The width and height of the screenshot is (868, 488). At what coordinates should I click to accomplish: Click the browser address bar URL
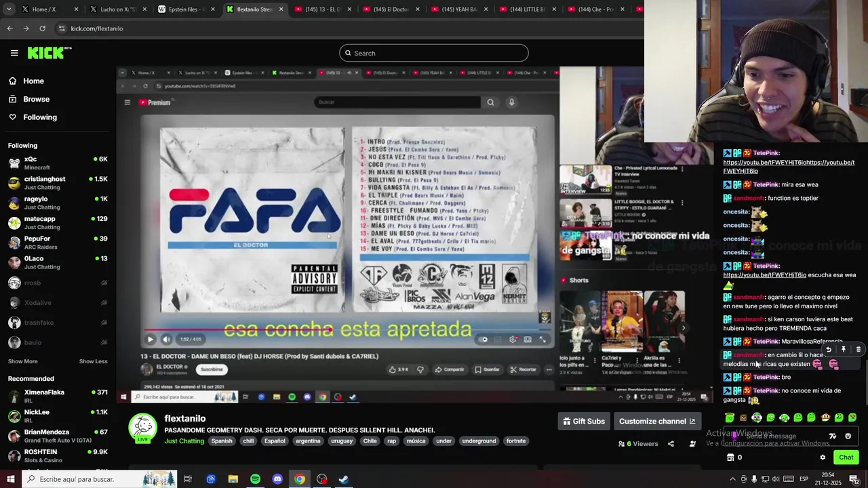pos(97,28)
